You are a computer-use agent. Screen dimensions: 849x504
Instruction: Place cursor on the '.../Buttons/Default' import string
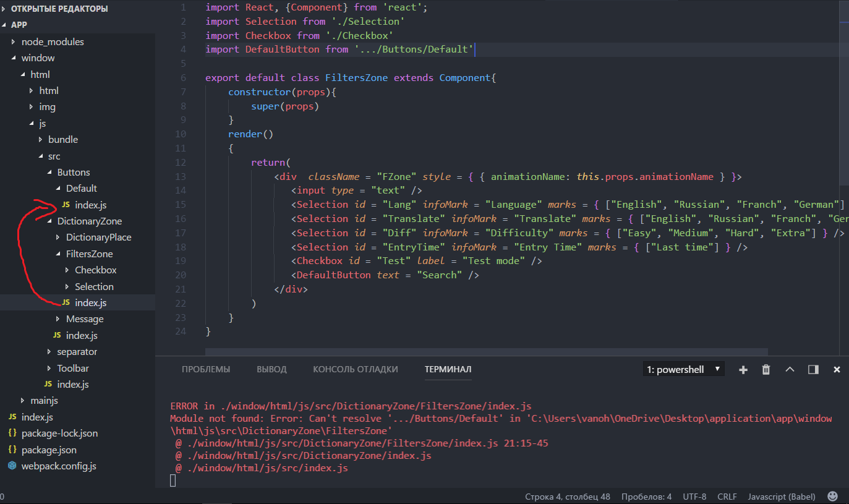(x=414, y=49)
